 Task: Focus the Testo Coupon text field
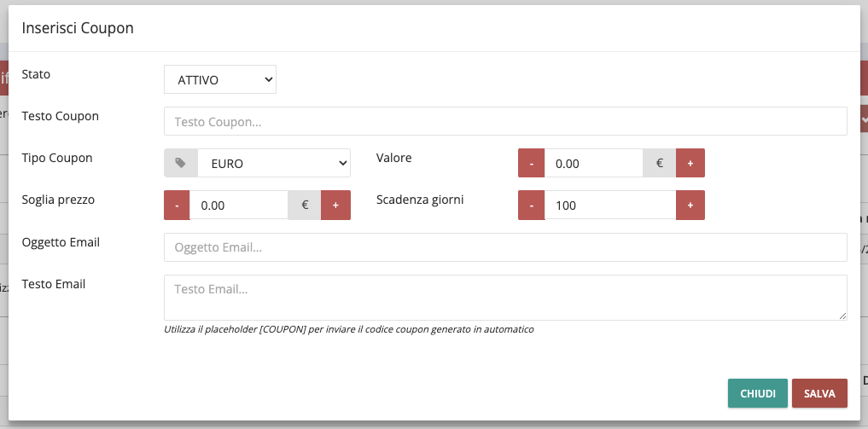505,121
